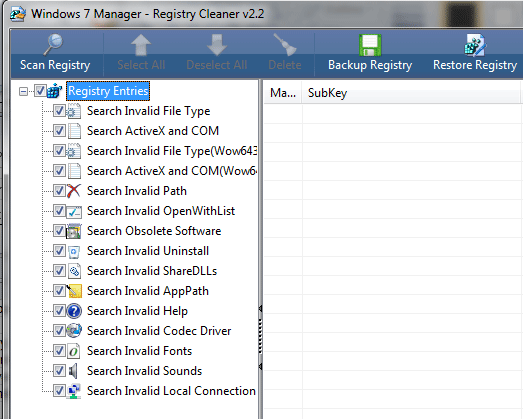Uncheck Search Invalid Local Connection checkbox
This screenshot has width=523, height=419.
point(59,391)
